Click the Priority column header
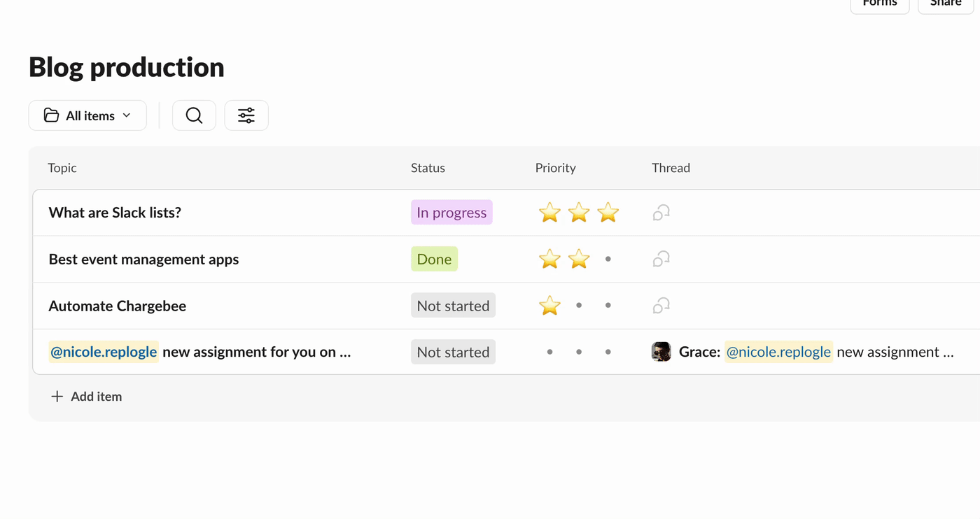The image size is (980, 519). tap(555, 168)
